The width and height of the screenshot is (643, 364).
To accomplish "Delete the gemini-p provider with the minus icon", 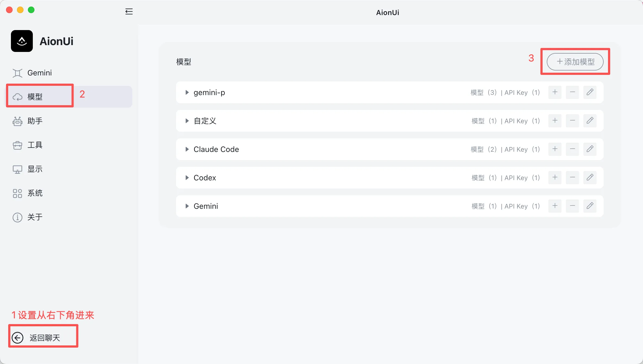I will click(572, 92).
